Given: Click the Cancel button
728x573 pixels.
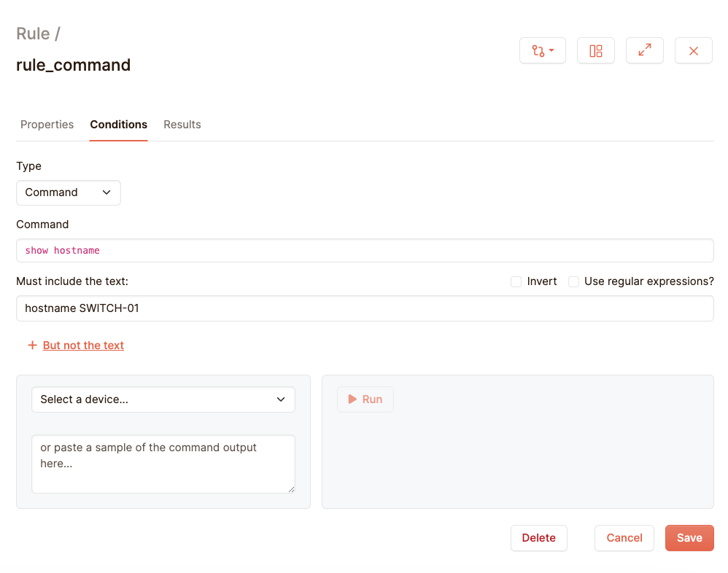Looking at the screenshot, I should tap(624, 538).
